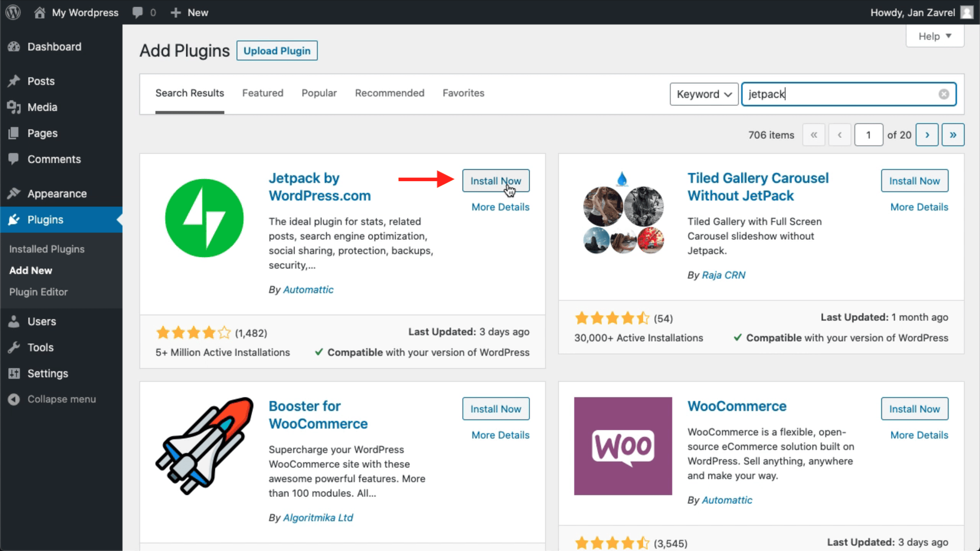Image resolution: width=980 pixels, height=551 pixels.
Task: Select Add New in Plugins submenu
Action: coord(31,270)
